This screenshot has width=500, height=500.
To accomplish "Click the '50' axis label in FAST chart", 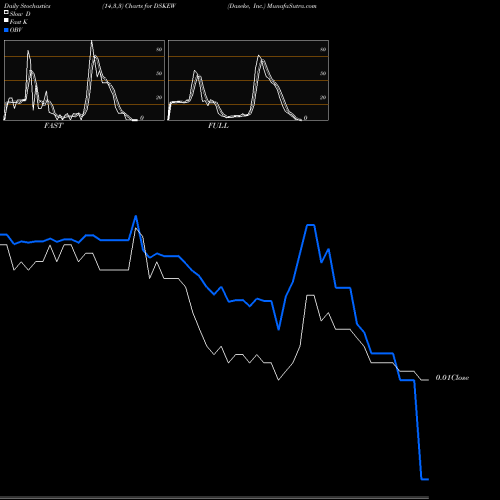I will coord(159,73).
